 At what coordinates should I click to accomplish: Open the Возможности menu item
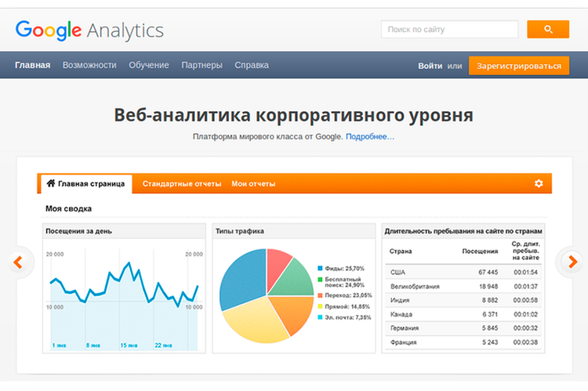[89, 65]
